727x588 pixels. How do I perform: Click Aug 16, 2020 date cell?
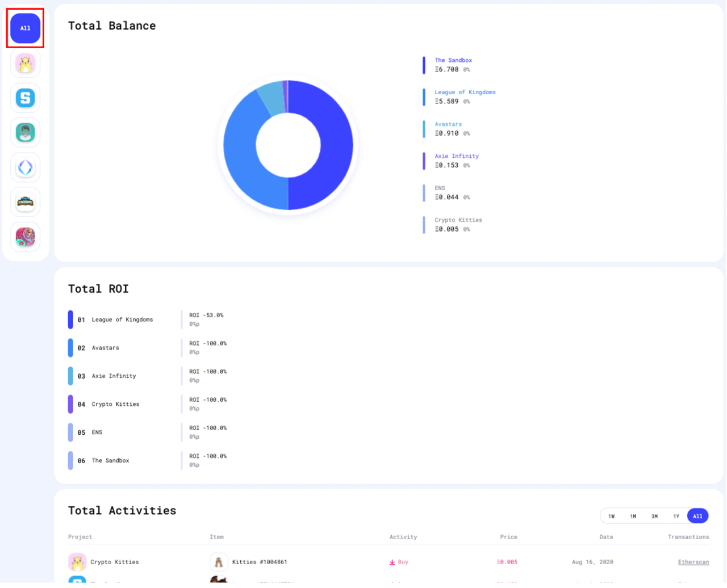(592, 562)
